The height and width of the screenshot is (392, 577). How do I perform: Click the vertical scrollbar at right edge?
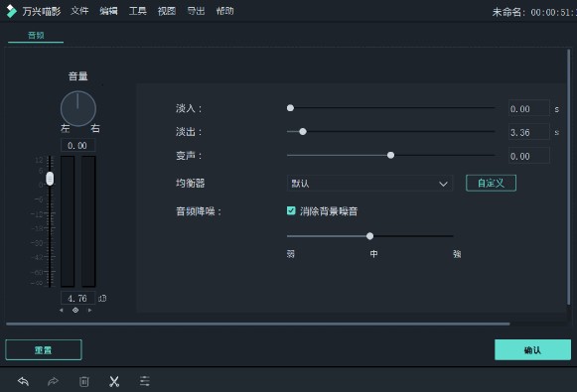(x=568, y=177)
